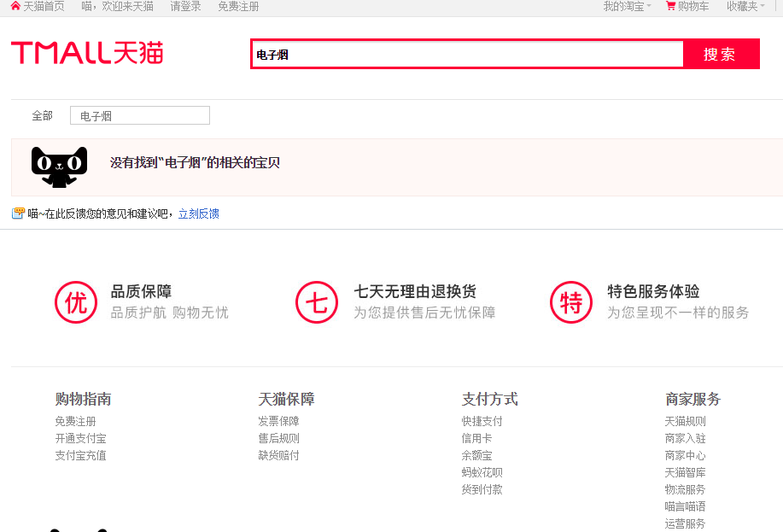Click 请登录 to log in

pos(186,6)
